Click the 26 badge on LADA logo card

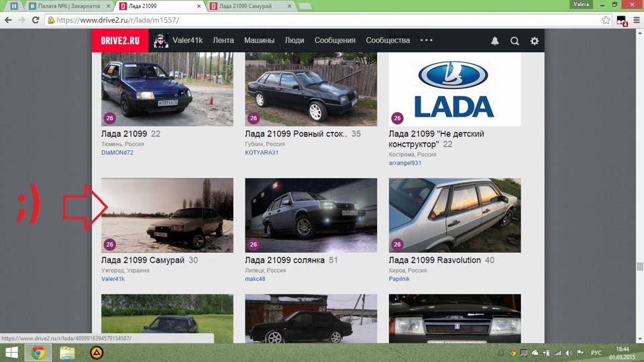[397, 118]
